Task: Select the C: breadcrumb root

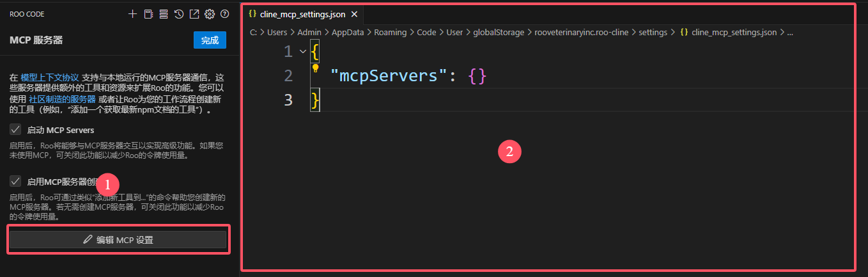Action: click(x=253, y=32)
